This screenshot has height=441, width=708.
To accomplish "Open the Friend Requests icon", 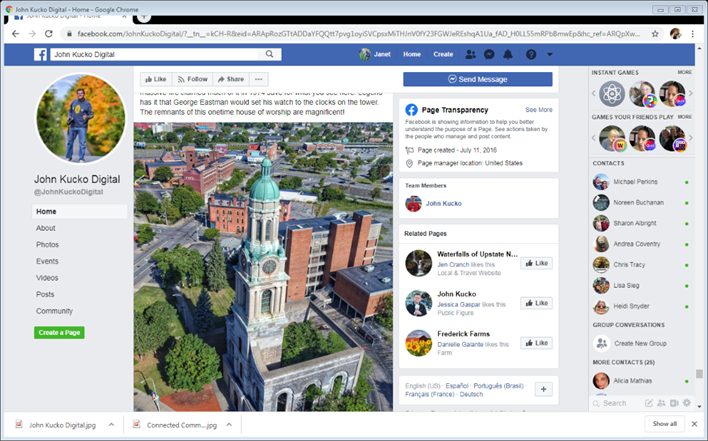I will [x=470, y=55].
